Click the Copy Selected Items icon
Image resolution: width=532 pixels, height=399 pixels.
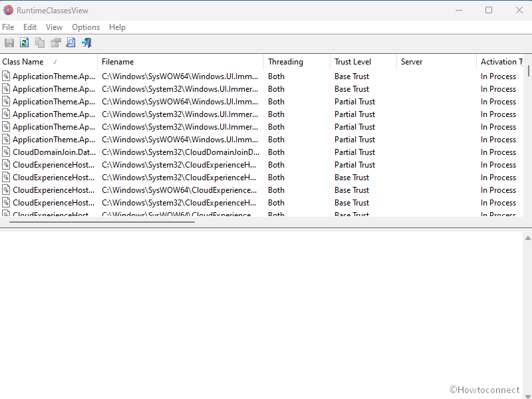pyautogui.click(x=40, y=43)
